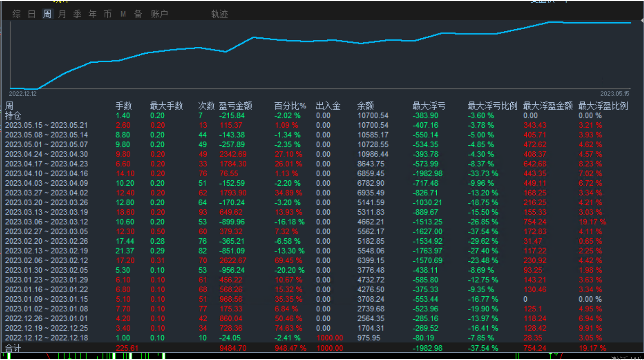The width and height of the screenshot is (644, 360).
Task: Click the 合计 total row label
Action: click(13, 348)
